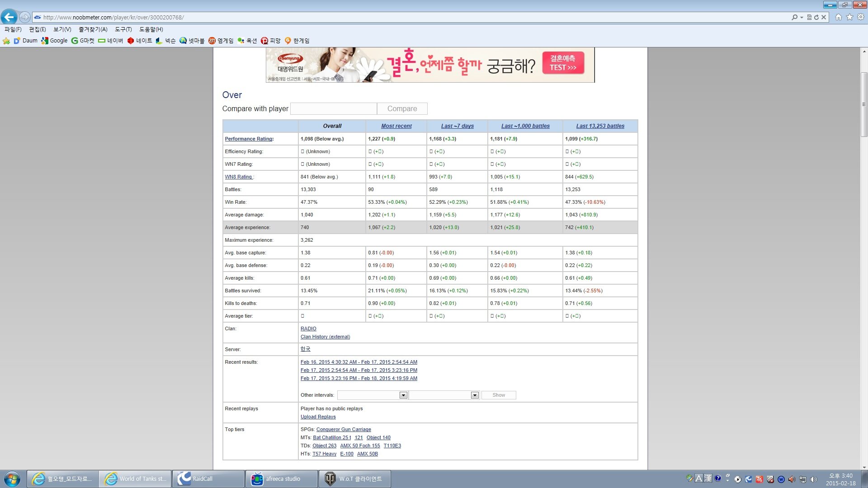
Task: Sort by Last ~7 days column link
Action: (x=457, y=126)
